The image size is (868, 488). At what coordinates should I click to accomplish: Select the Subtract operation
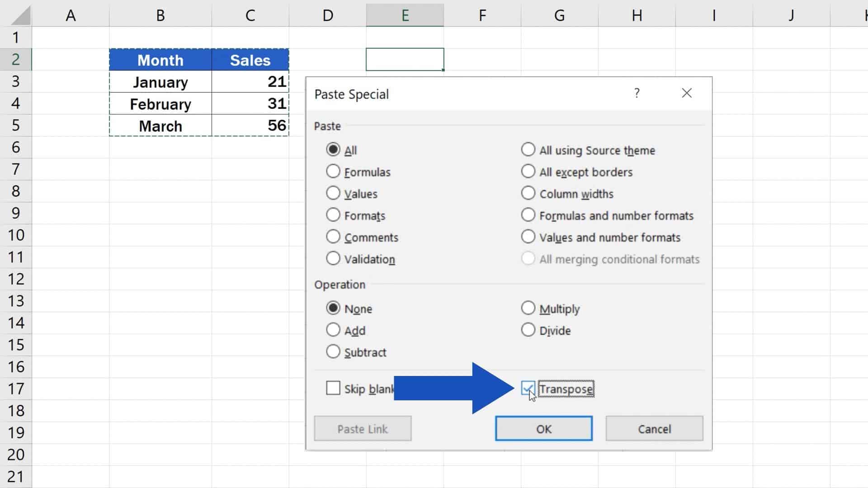pyautogui.click(x=333, y=352)
